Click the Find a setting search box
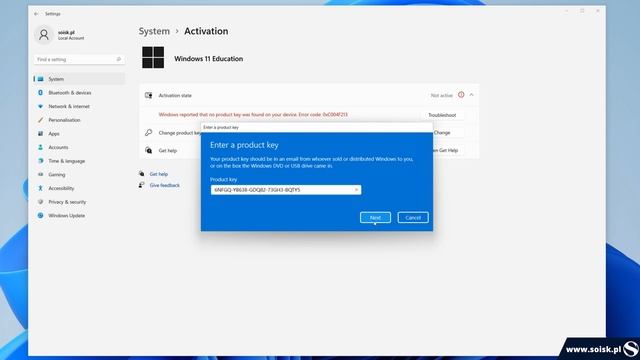 pos(79,60)
